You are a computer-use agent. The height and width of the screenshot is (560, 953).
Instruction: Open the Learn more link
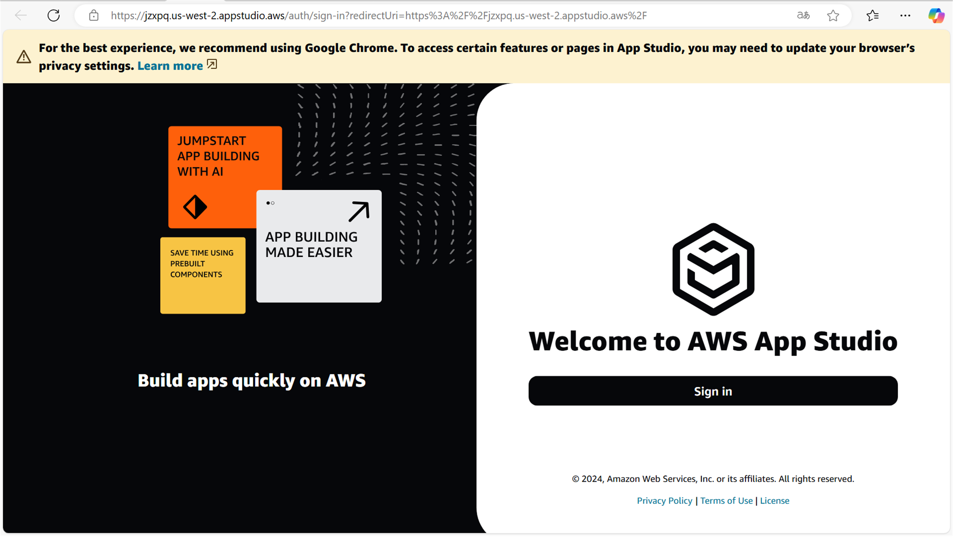click(x=170, y=66)
